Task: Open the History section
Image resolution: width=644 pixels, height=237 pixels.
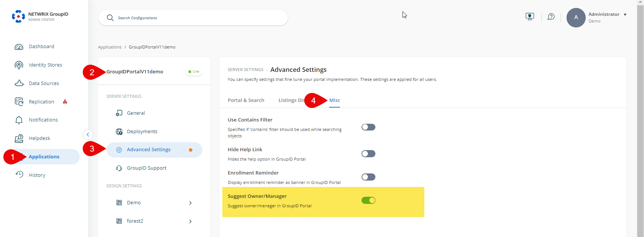Action: coord(37,175)
